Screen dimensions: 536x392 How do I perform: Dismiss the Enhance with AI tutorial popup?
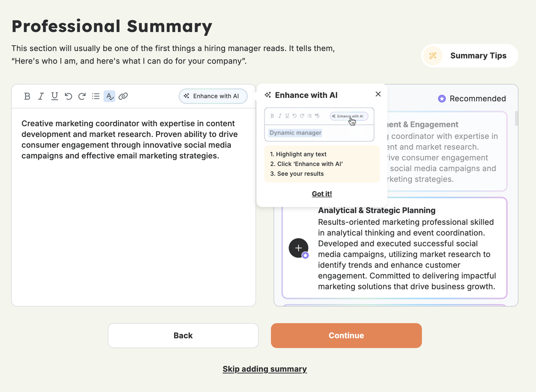pos(378,94)
